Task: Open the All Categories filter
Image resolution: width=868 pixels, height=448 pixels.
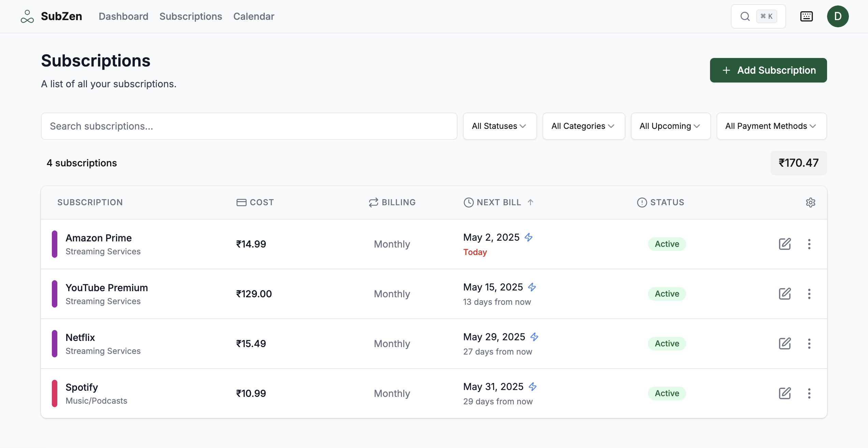Action: [583, 126]
